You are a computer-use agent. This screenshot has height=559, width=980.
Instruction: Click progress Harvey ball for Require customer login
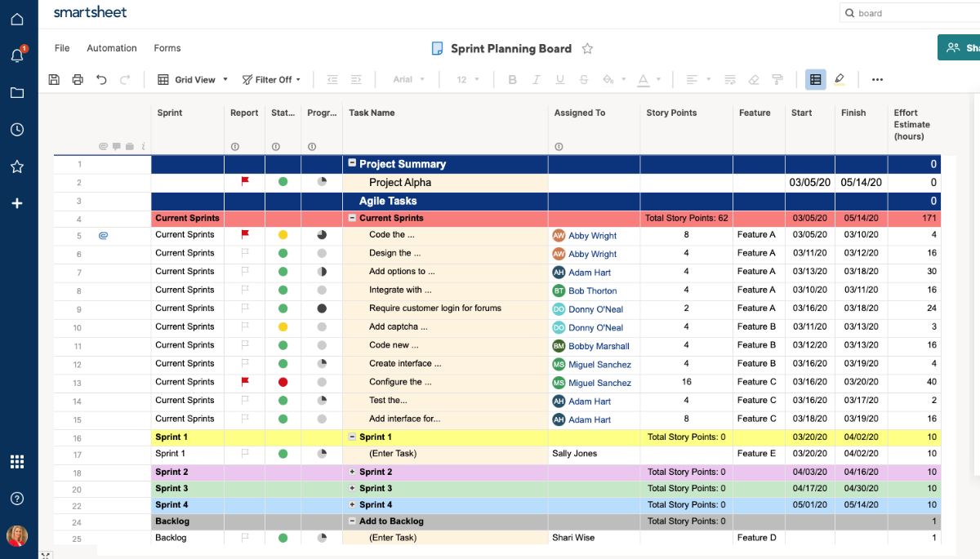point(322,308)
